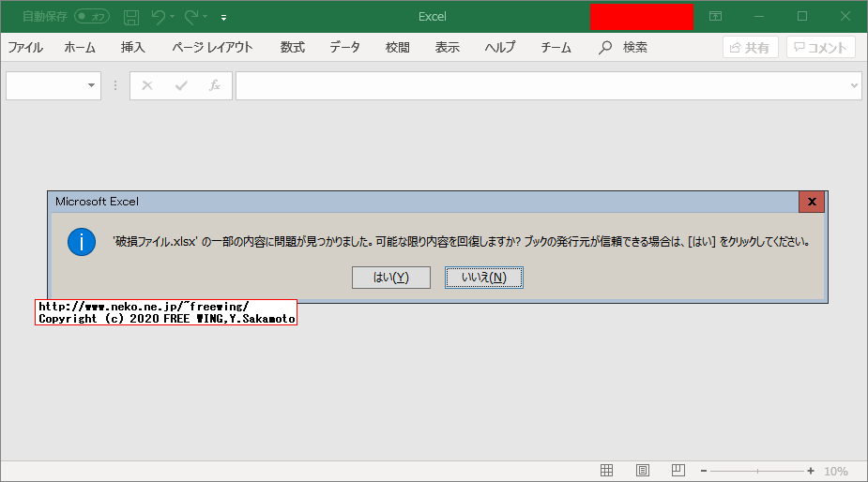This screenshot has width=868, height=482.
Task: Click はい(Y) to recover the file
Action: pyautogui.click(x=390, y=278)
